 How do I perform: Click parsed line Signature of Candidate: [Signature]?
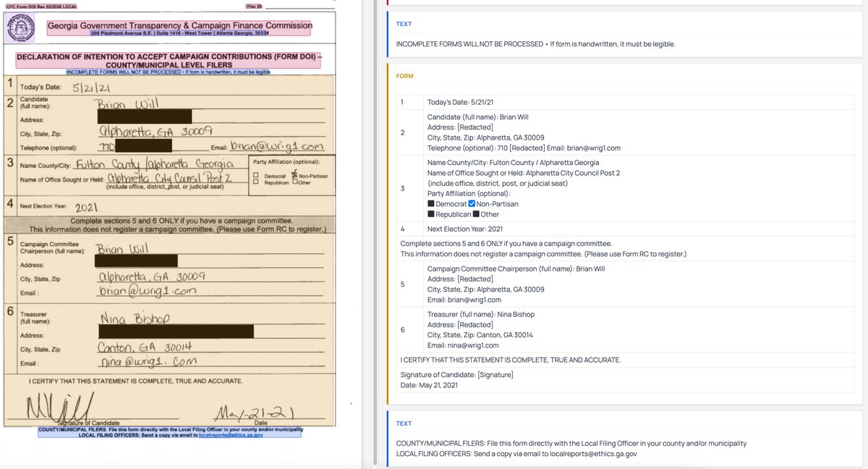point(457,374)
